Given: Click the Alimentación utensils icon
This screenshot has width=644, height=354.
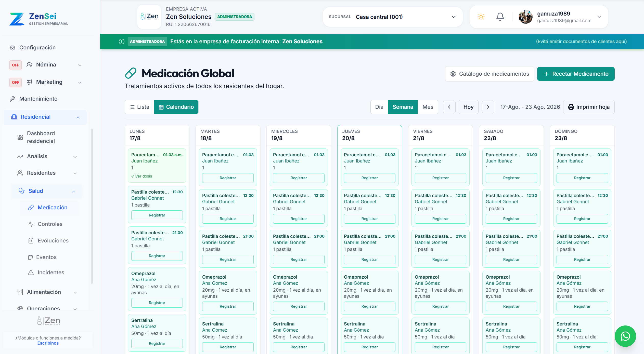Looking at the screenshot, I should pos(20,292).
